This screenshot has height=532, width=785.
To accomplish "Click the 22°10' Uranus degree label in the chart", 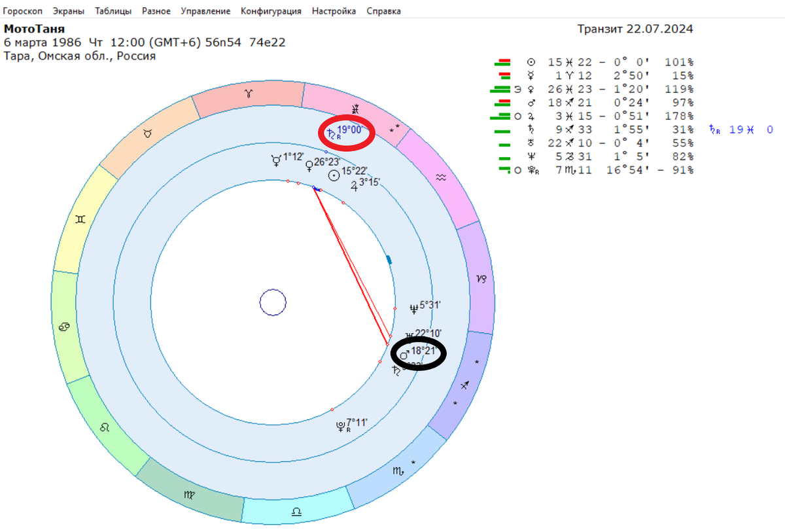I will click(428, 333).
